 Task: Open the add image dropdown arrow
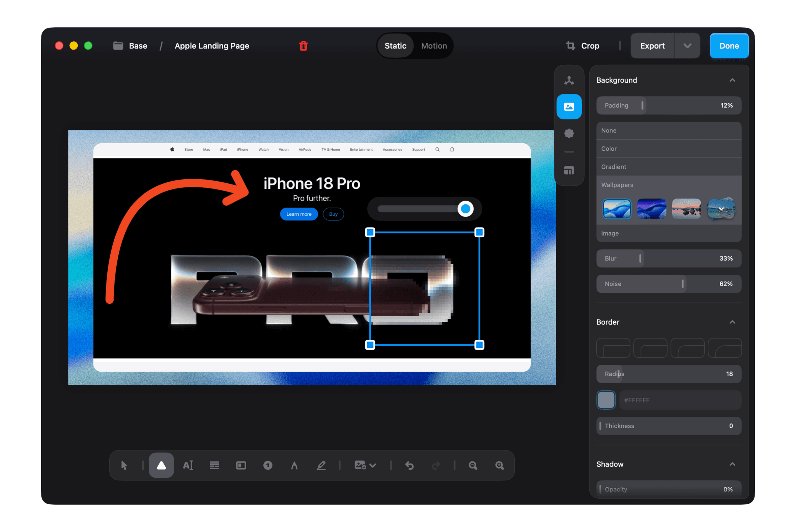pos(373,466)
